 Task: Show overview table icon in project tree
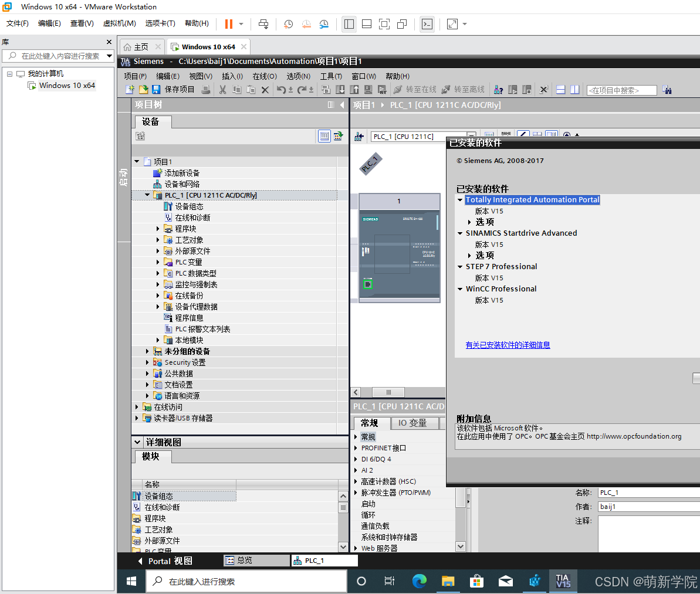324,136
